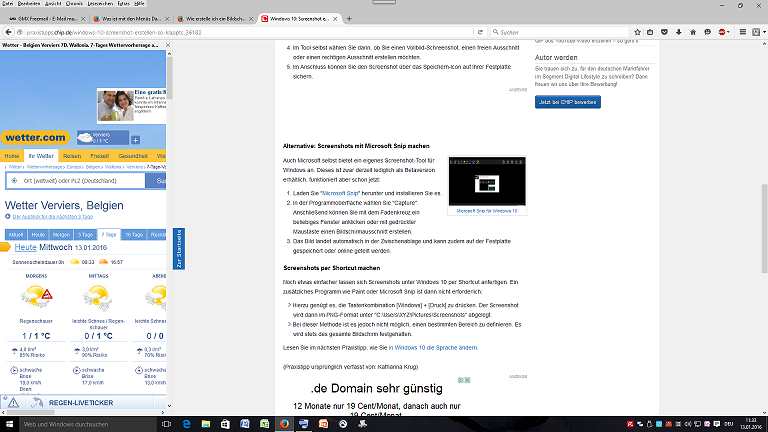Image resolution: width=768 pixels, height=432 pixels.
Task: Click the 'Web und Windows durchsuchen' search box
Action: (x=88, y=424)
